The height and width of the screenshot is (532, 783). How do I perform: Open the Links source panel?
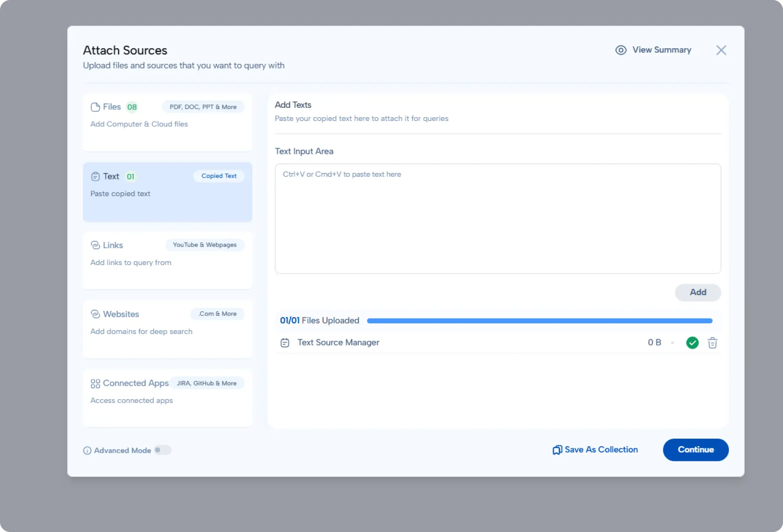[x=167, y=261]
